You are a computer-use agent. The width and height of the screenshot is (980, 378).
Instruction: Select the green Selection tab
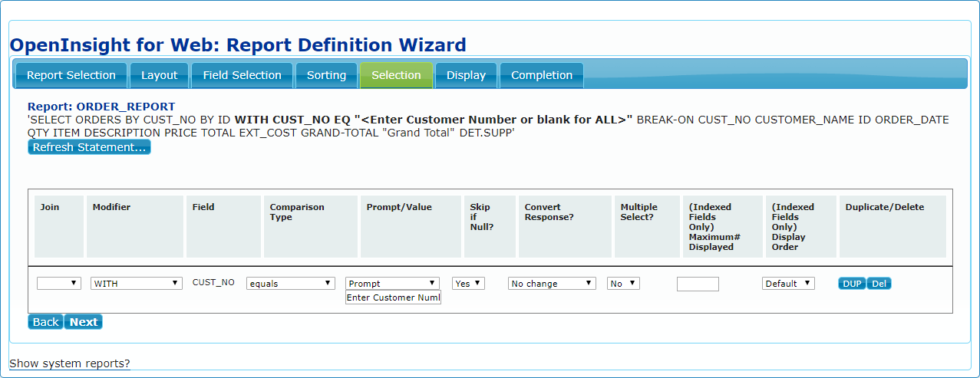[x=396, y=75]
